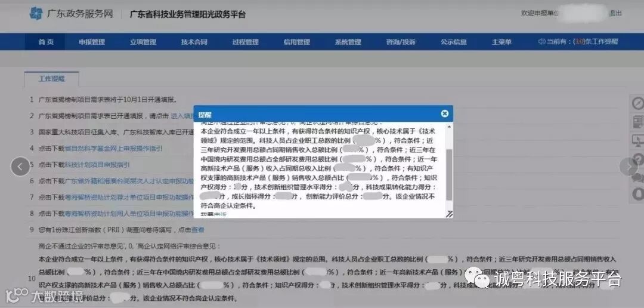Close the 提醒 dialog with the X icon
Screen dimensions: 644x308
[444, 113]
